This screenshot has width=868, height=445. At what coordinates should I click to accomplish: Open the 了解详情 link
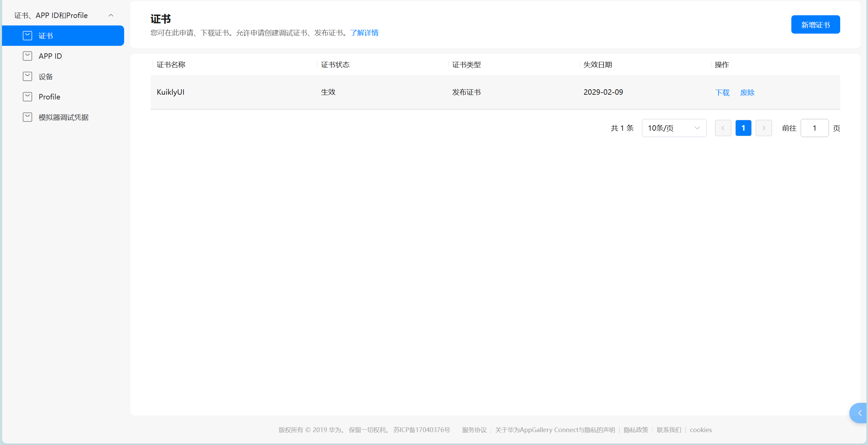364,33
